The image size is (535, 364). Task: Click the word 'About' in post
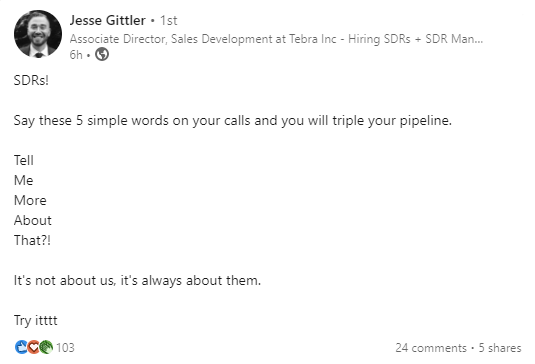click(x=33, y=220)
